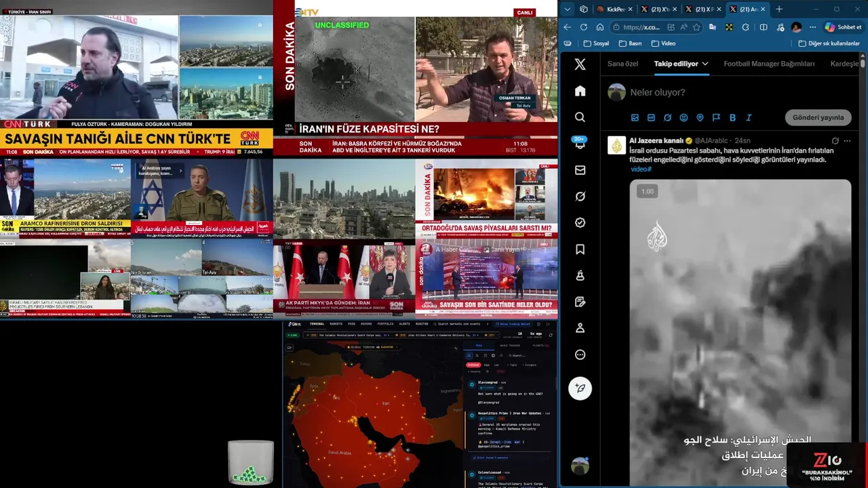Viewport: 868px width, 488px height.
Task: Click the translate icon in browser toolbar
Action: [713, 27]
